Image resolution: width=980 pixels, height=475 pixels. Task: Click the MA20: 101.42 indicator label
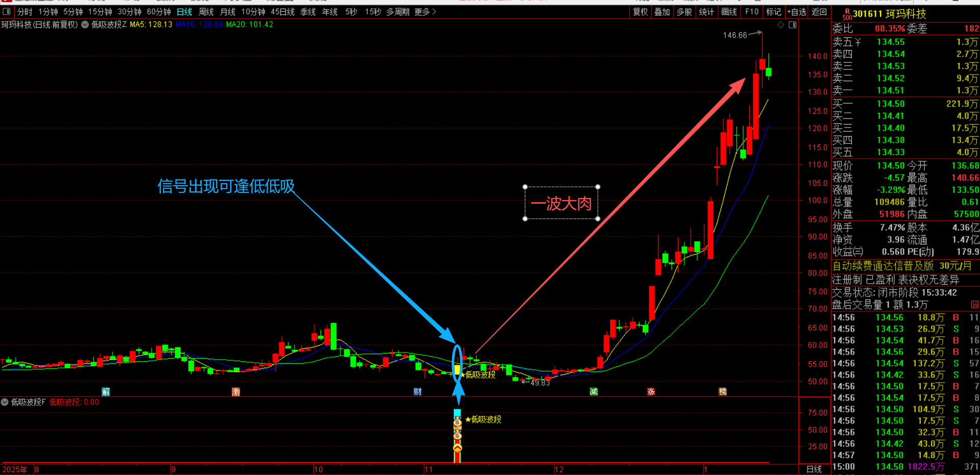tap(250, 24)
